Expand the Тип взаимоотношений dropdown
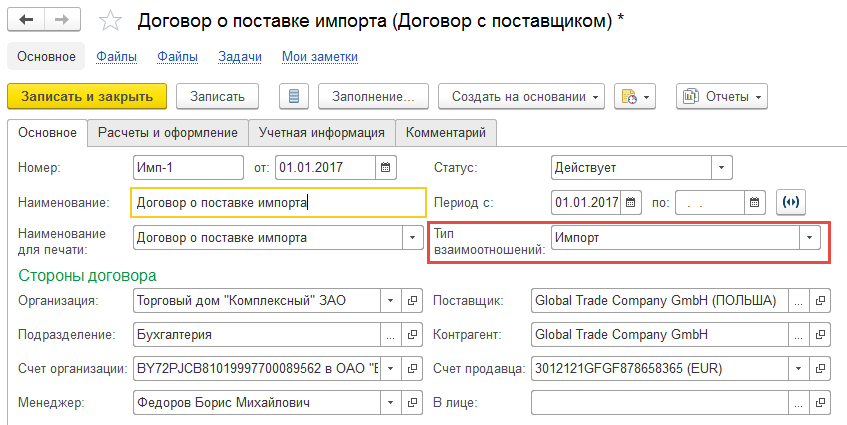 click(x=808, y=238)
